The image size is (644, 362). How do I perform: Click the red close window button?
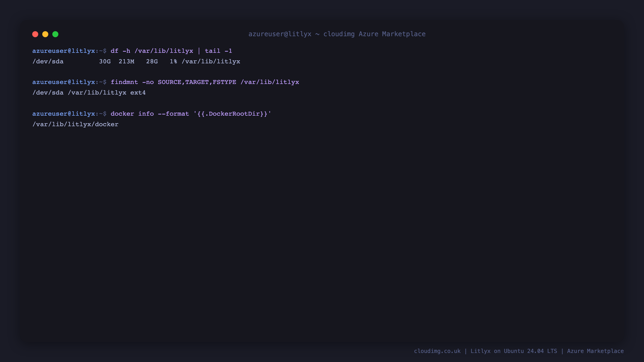click(x=35, y=34)
